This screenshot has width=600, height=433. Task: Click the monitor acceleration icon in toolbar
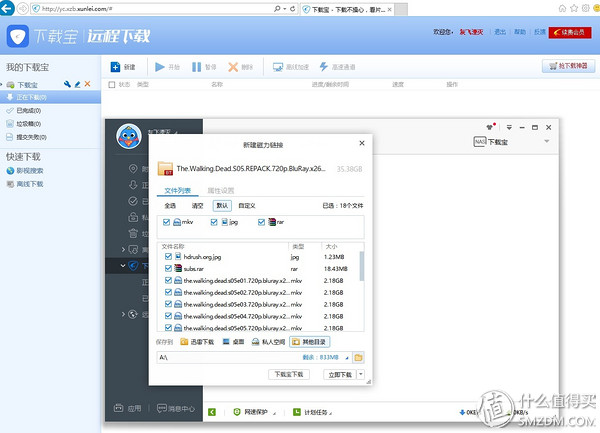pos(278,67)
